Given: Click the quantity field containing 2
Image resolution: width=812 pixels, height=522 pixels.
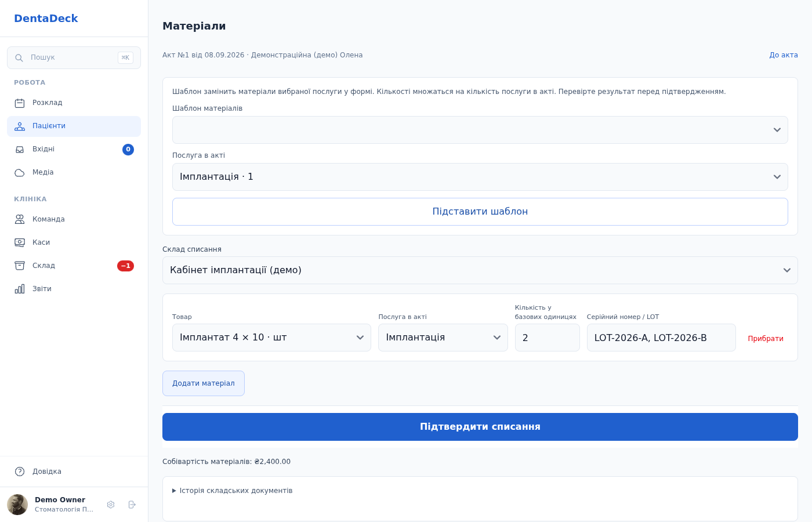Looking at the screenshot, I should point(548,338).
